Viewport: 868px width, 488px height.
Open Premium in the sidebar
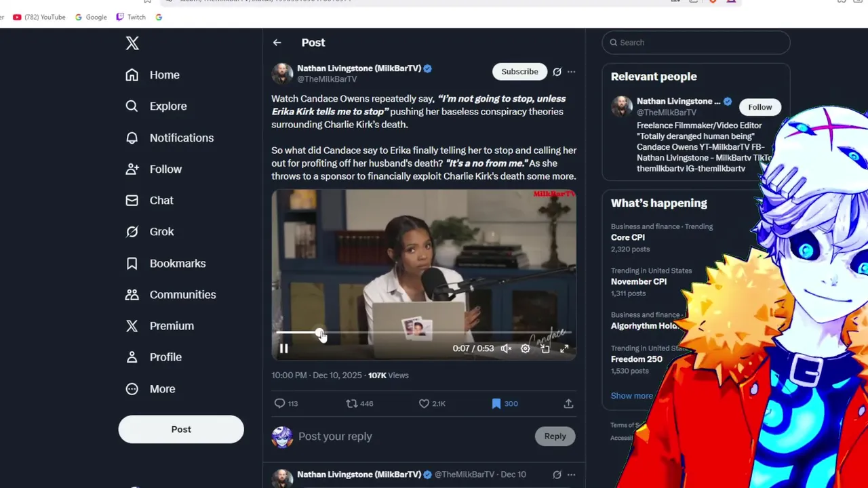tap(159, 326)
